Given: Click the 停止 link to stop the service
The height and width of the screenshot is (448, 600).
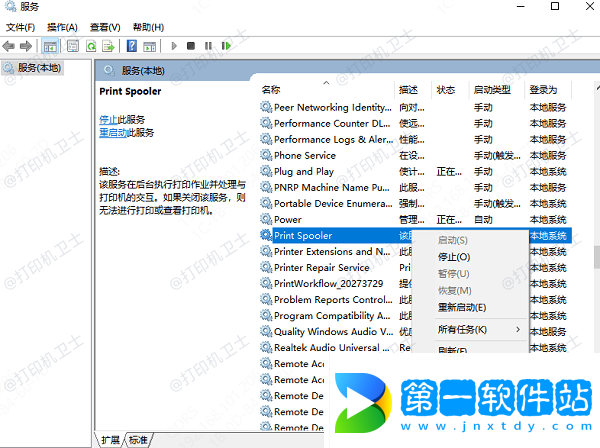Looking at the screenshot, I should (108, 120).
